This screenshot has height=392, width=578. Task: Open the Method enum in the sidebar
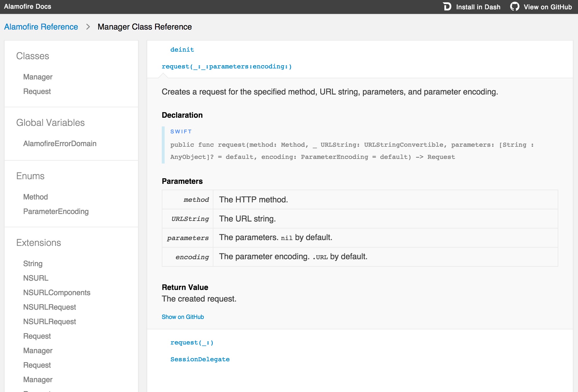(x=35, y=197)
